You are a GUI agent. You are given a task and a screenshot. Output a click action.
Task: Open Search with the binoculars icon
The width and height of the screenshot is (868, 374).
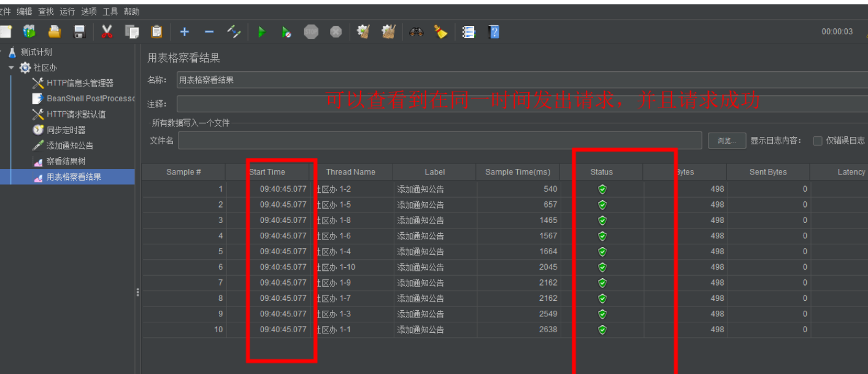point(416,31)
